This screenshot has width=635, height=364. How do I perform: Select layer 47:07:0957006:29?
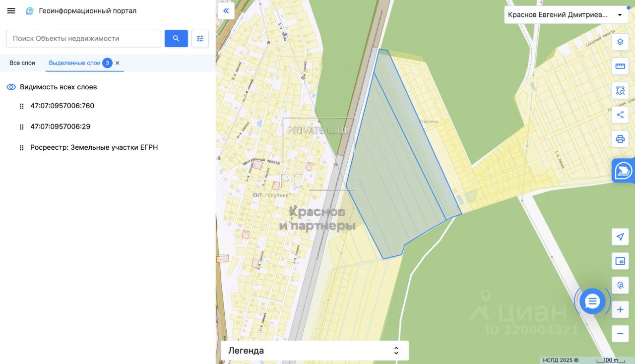click(x=60, y=127)
